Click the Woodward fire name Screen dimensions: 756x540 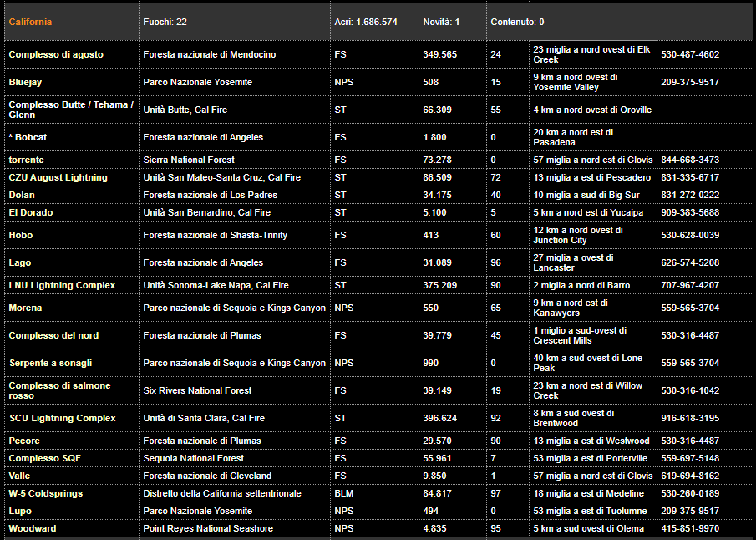pos(33,528)
